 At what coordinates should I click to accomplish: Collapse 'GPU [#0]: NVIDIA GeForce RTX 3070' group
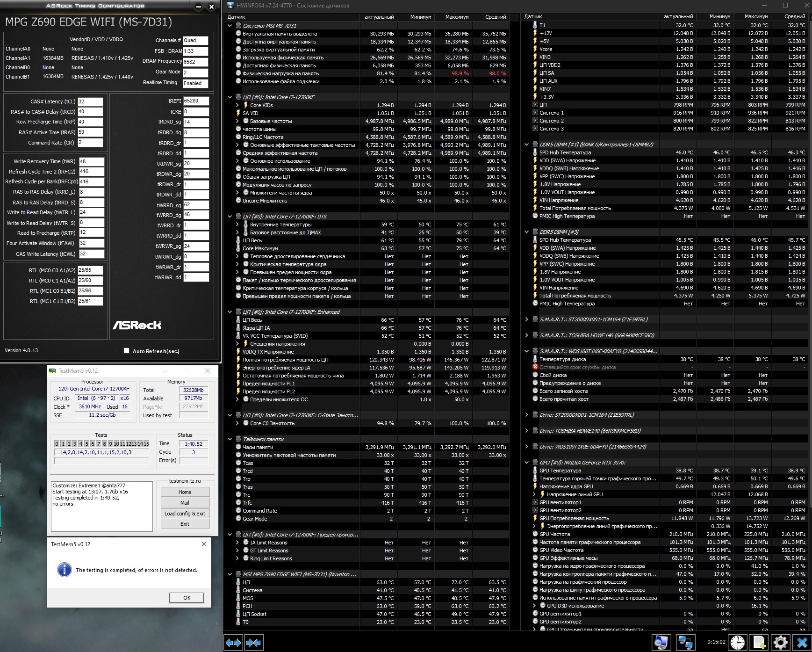point(527,463)
